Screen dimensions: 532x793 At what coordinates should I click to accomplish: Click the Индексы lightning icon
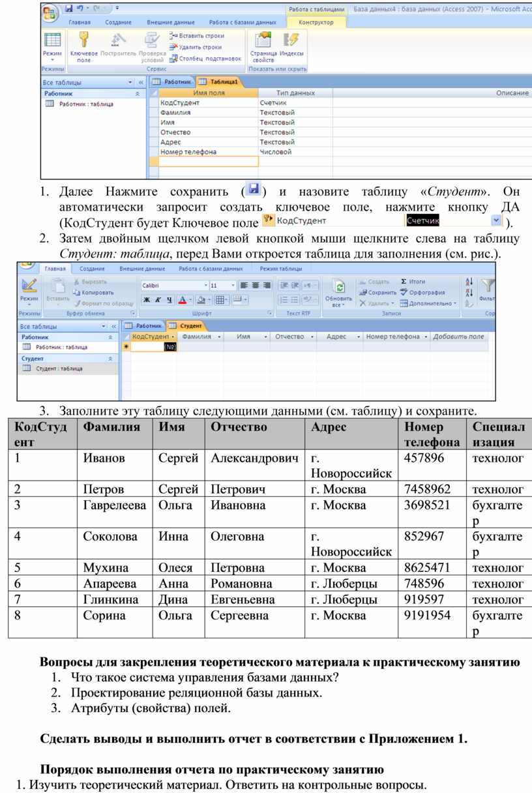(x=290, y=40)
